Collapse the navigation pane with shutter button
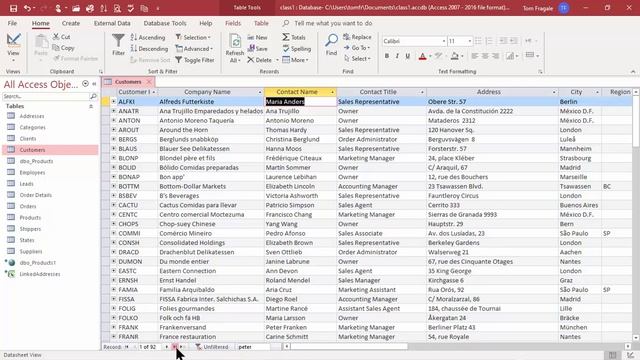Screen dimensions: 640x360 point(94,84)
